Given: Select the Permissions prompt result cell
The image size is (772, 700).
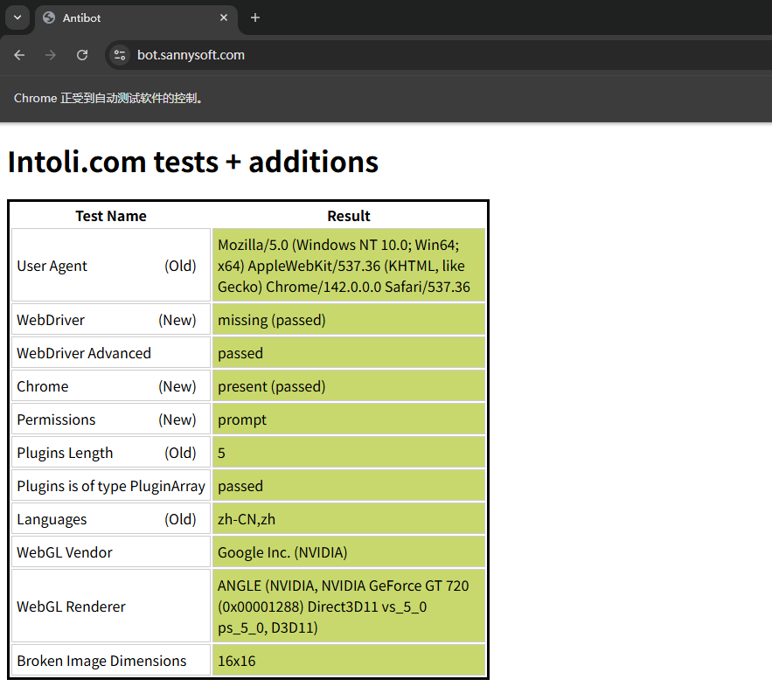Looking at the screenshot, I should 348,419.
